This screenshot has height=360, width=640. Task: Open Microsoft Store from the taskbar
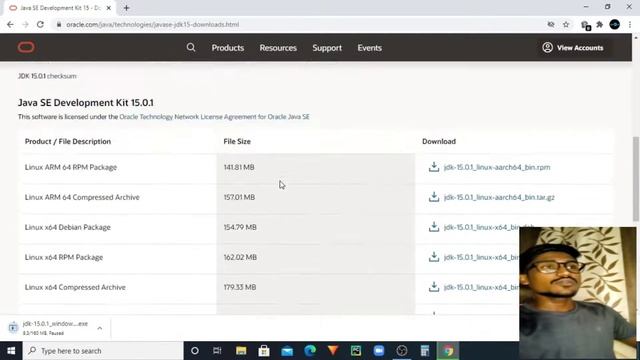coord(264,351)
